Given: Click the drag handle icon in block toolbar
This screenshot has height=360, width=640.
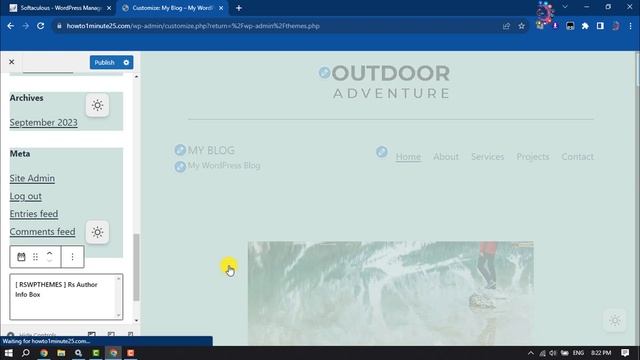Looking at the screenshot, I should coord(36,257).
